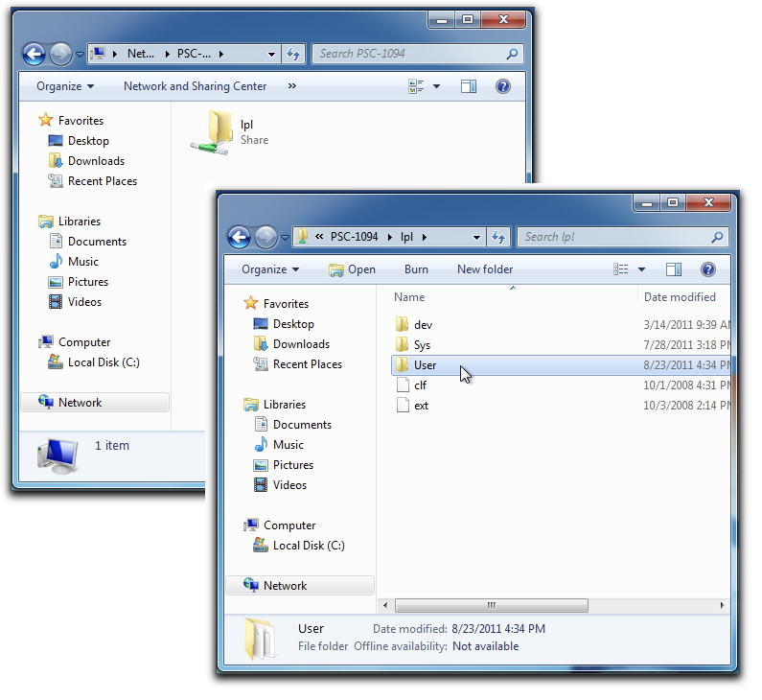Select Network in PSC-1094 window sidebar
The image size is (762, 700).
point(95,403)
